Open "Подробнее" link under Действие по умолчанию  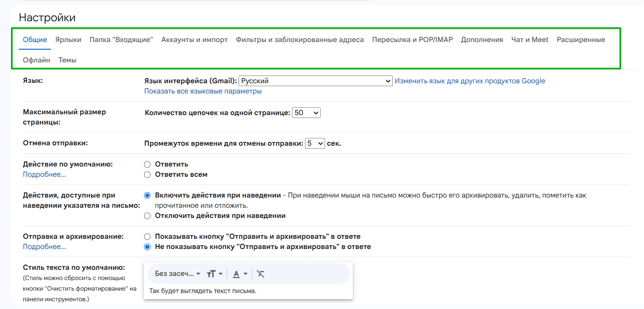[x=44, y=175]
